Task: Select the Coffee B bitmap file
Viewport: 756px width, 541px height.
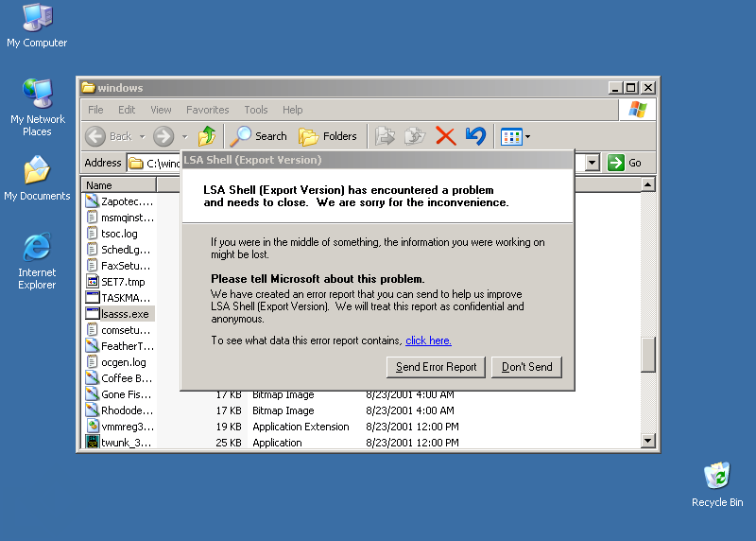Action: [x=119, y=378]
